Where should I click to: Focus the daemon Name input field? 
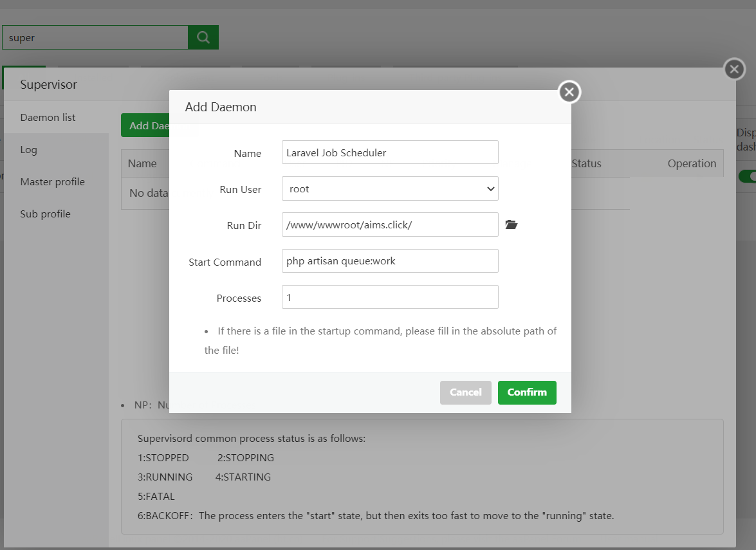pos(390,152)
